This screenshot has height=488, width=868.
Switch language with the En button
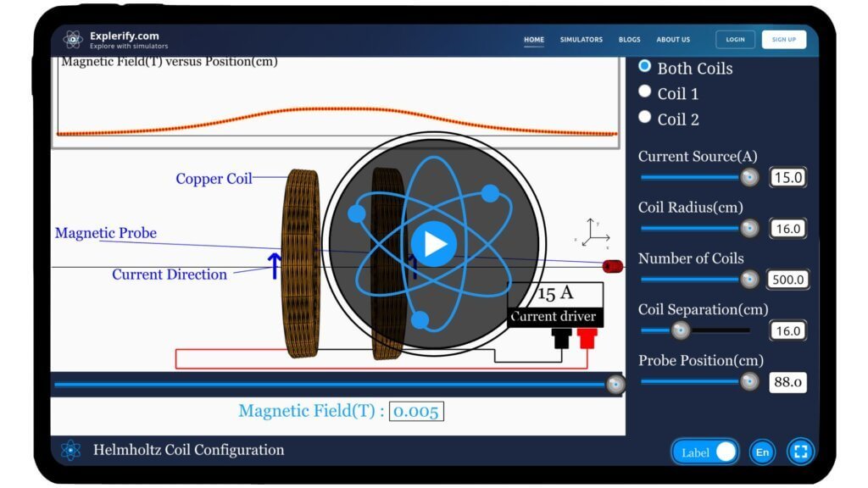761,452
